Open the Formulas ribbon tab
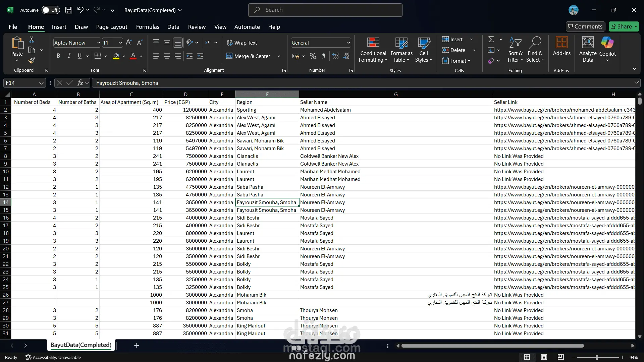This screenshot has width=644, height=362. [x=148, y=27]
